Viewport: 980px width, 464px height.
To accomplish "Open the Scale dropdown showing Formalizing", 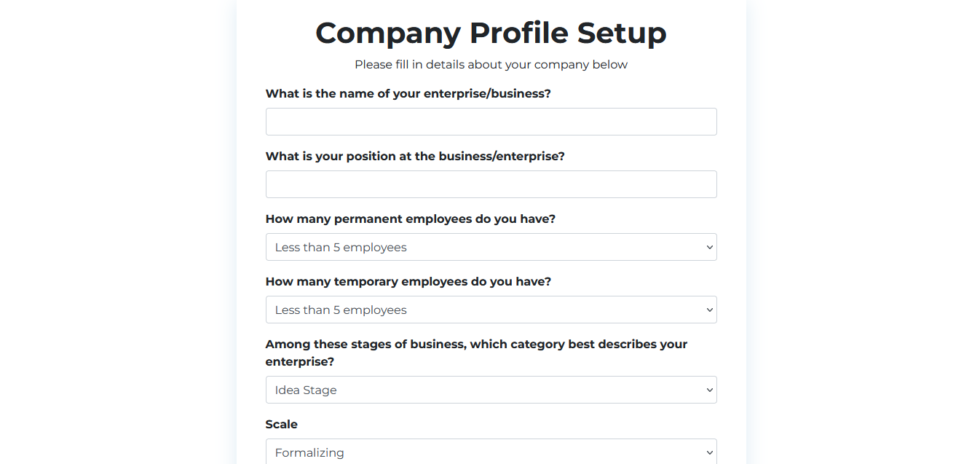I will [491, 452].
